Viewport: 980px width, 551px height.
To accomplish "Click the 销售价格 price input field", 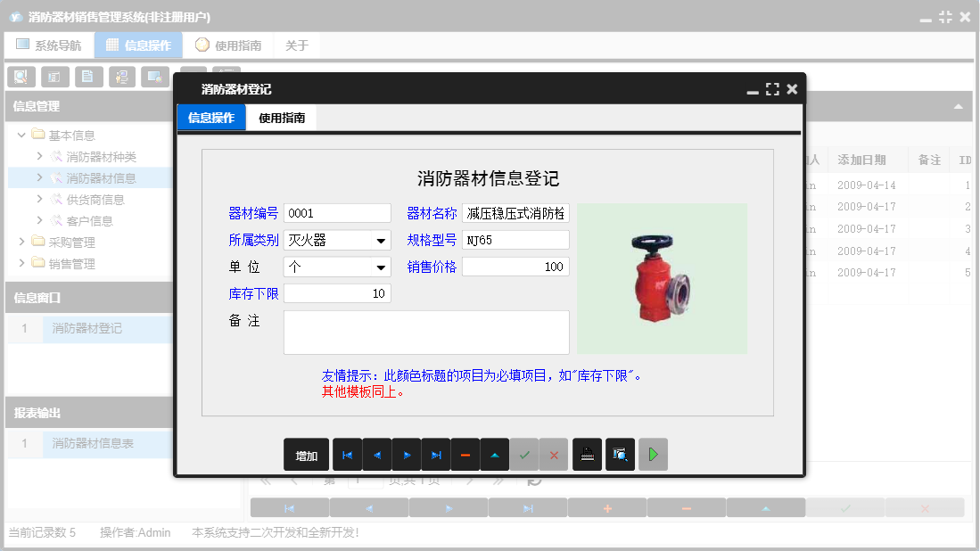I will coord(517,266).
